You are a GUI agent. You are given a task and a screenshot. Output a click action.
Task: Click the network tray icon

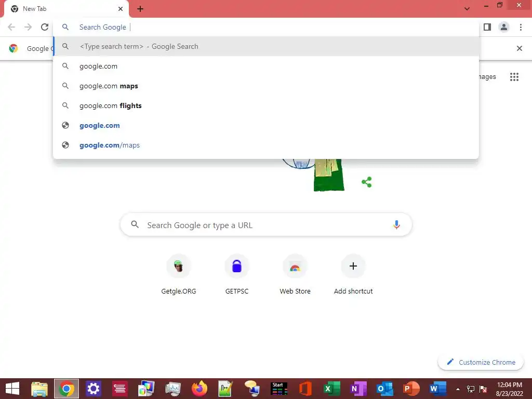coord(471,389)
